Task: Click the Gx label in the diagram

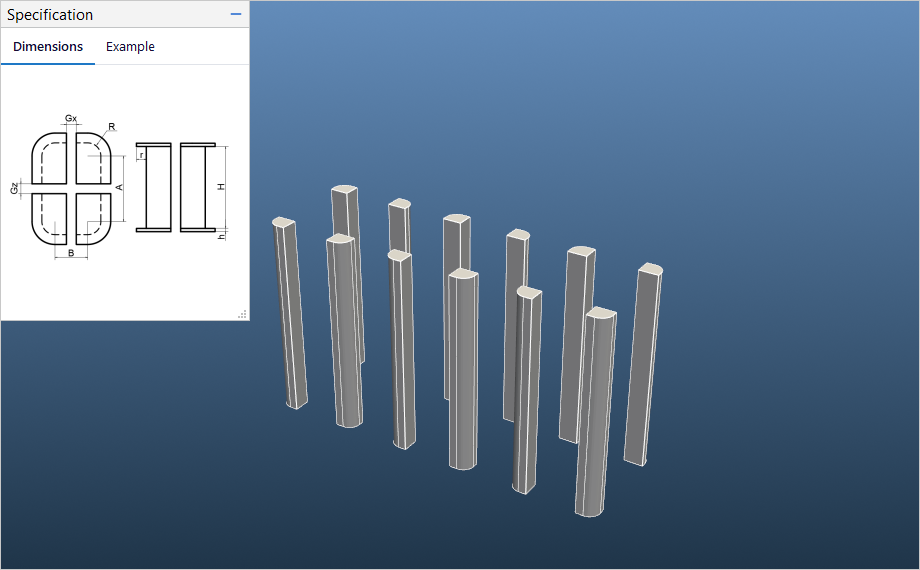Action: coord(71,118)
